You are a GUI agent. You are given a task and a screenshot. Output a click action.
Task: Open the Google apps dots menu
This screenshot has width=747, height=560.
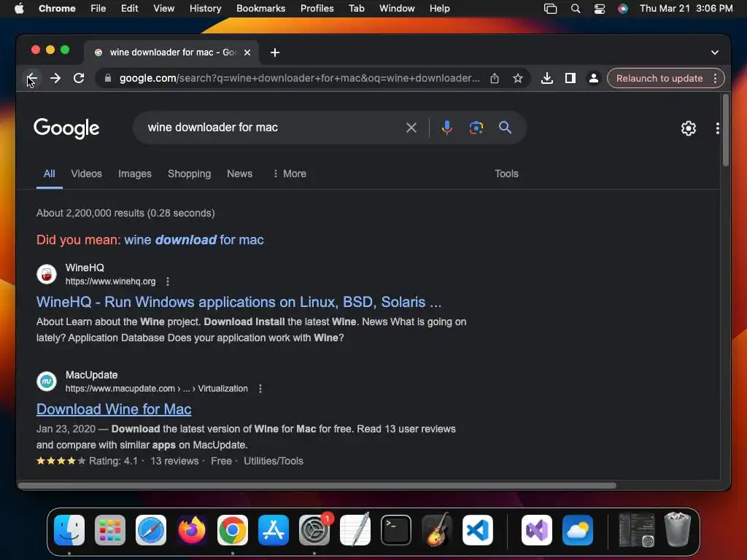pyautogui.click(x=718, y=128)
